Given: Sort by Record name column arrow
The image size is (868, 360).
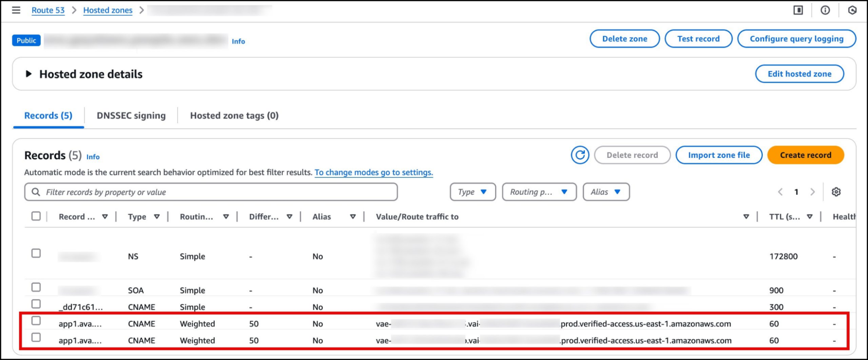Looking at the screenshot, I should pyautogui.click(x=105, y=216).
